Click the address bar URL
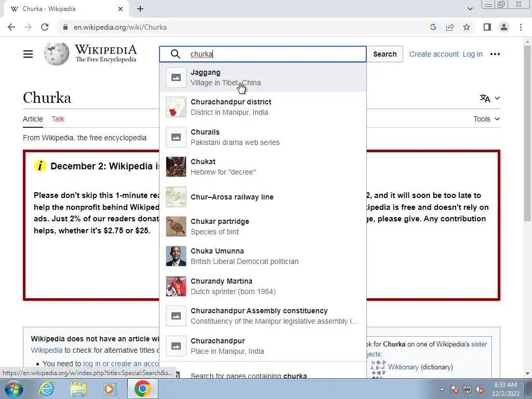Screen dimensions: 532x399 tap(120, 27)
